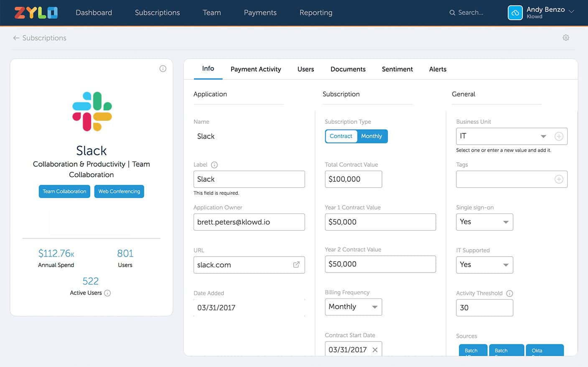Viewport: 588px width, 367px height.
Task: Open the Reporting menu item
Action: click(x=316, y=13)
